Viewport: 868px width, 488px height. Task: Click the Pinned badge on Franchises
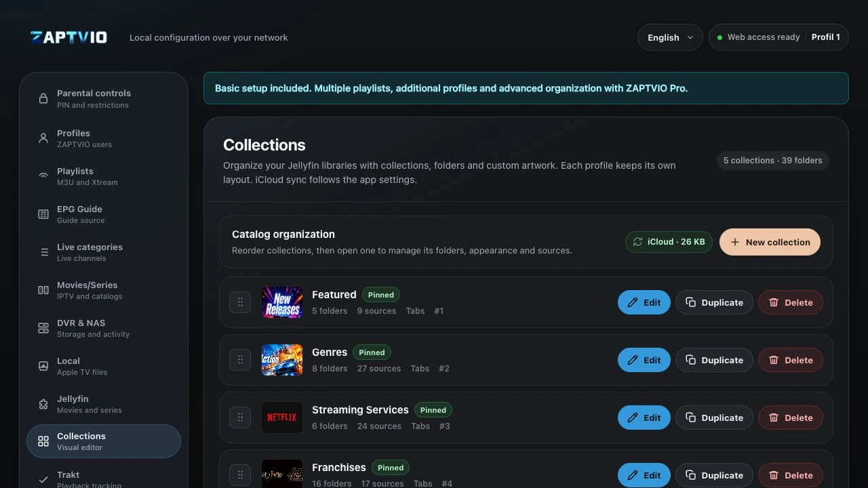pyautogui.click(x=391, y=468)
